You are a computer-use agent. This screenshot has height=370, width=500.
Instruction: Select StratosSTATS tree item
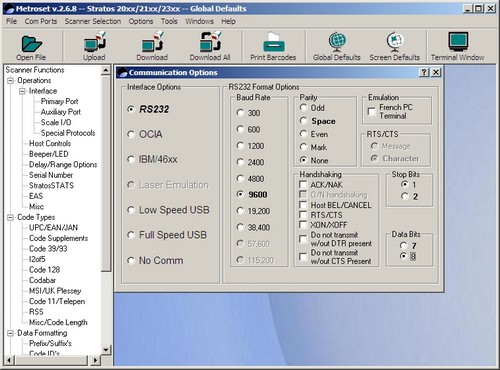[x=51, y=186]
